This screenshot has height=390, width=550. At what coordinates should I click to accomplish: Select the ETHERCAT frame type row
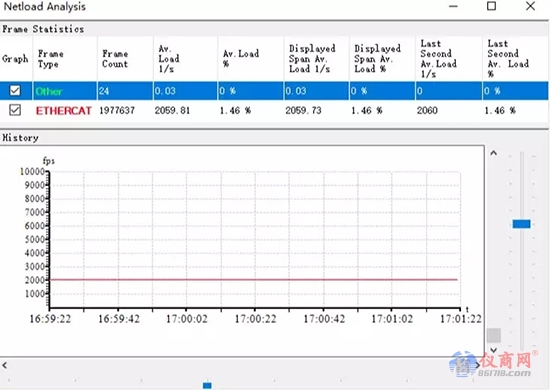(x=274, y=110)
